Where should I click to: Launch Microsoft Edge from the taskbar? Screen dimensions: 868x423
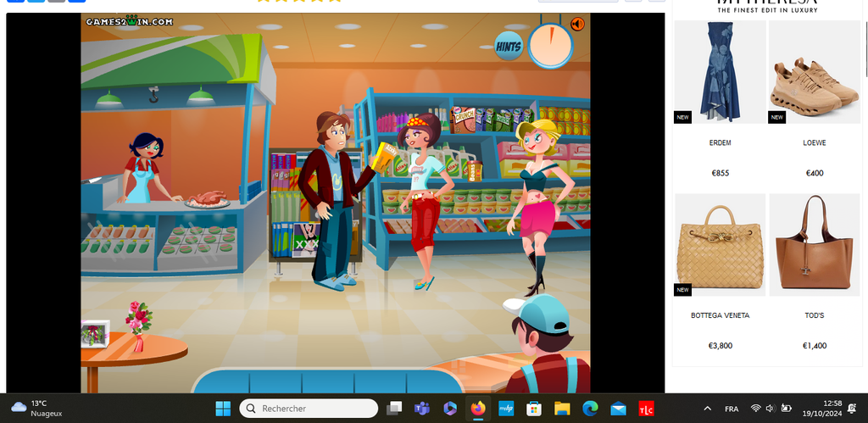click(590, 409)
